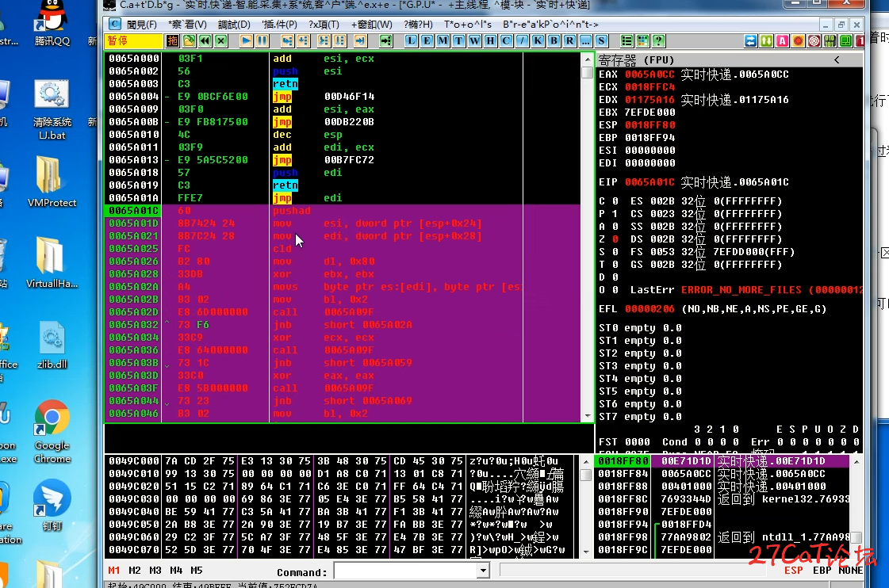Click the pink letter A plugin icon
Screen dimensions: 889x588
[x=783, y=40]
